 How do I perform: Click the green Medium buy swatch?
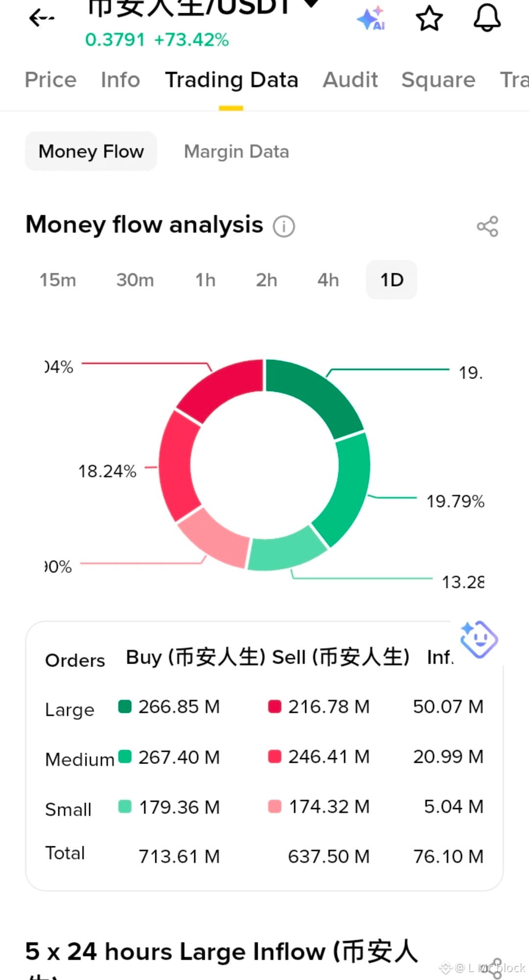coord(125,756)
